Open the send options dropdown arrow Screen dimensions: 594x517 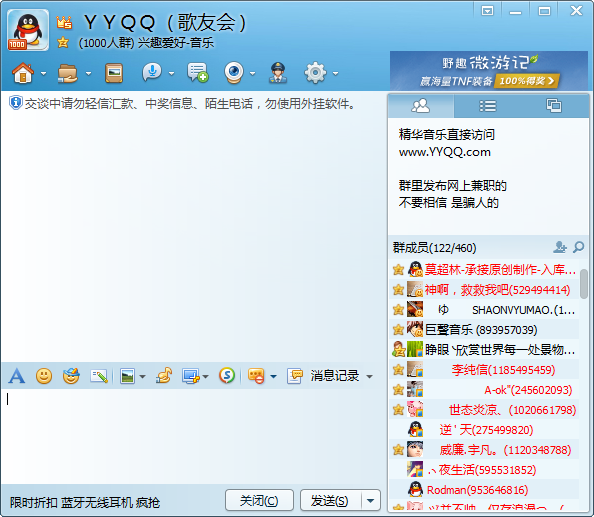pos(371,501)
